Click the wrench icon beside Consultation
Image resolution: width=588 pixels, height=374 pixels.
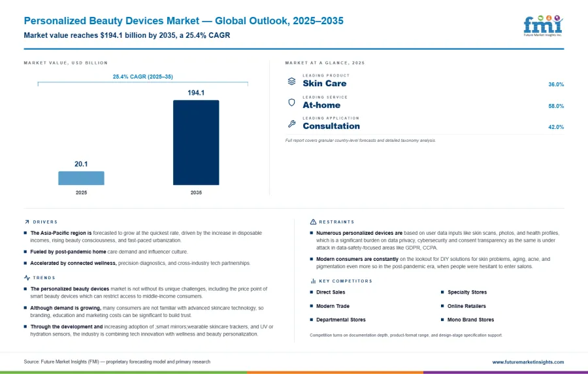[292, 124]
